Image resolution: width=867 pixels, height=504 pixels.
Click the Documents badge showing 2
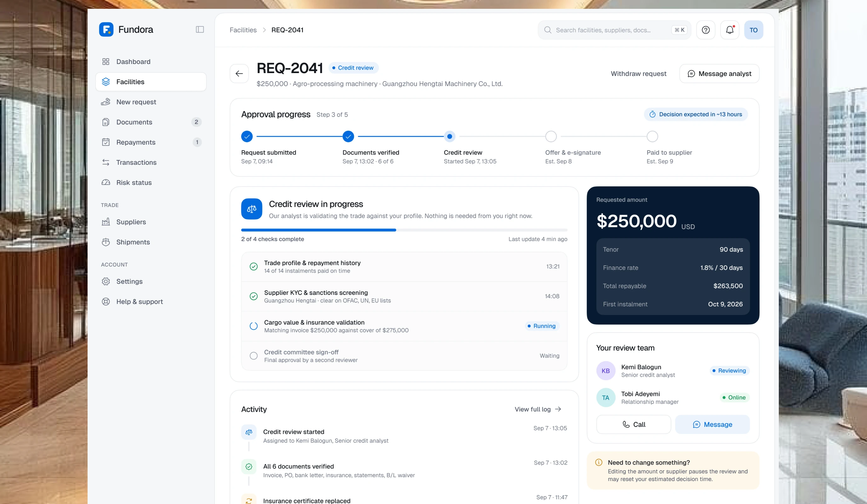pyautogui.click(x=197, y=122)
